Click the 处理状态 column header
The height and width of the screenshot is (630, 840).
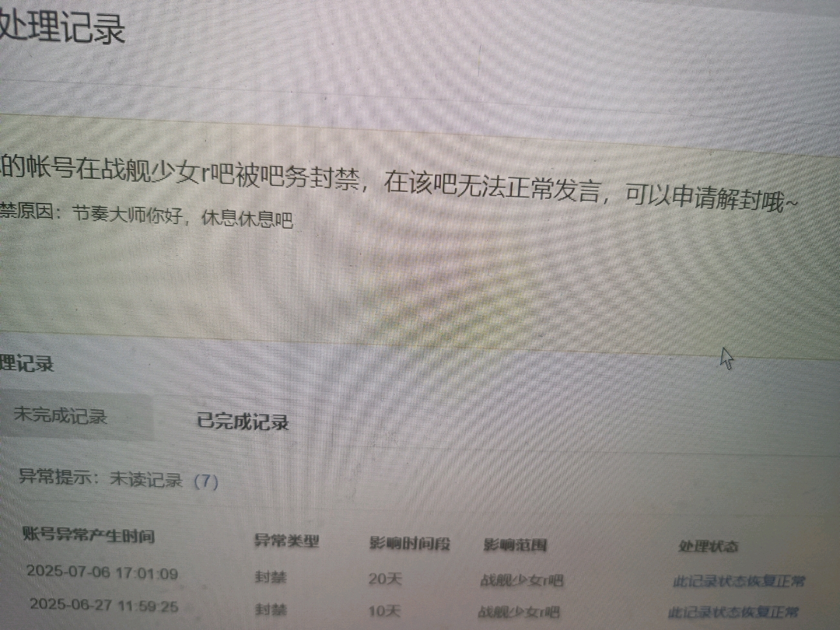[708, 547]
